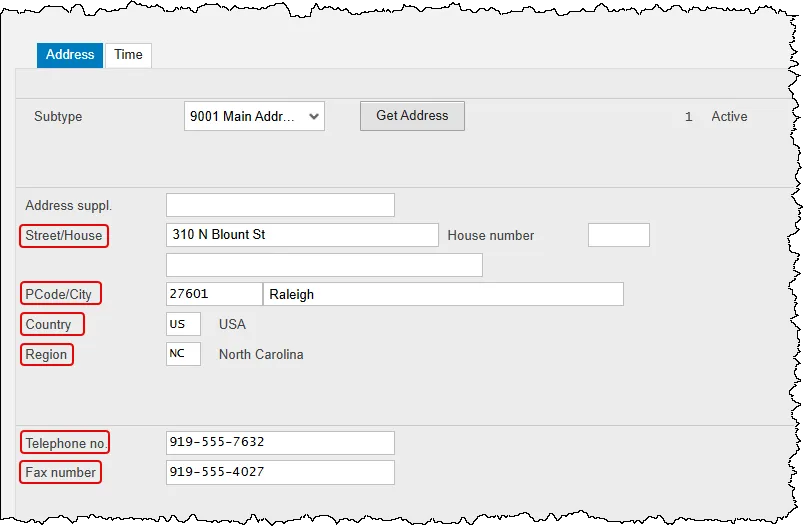Screen dimensions: 805x529
Task: Click the Get Address button
Action: (412, 116)
